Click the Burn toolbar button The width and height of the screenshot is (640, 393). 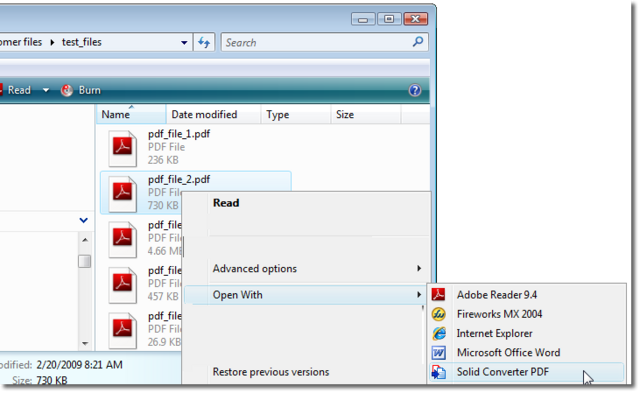pos(81,90)
